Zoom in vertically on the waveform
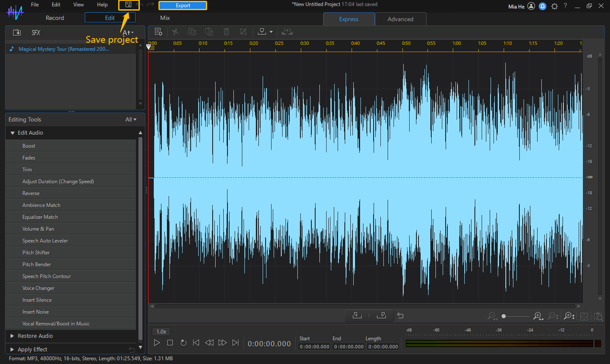The height and width of the screenshot is (364, 610). (x=569, y=316)
